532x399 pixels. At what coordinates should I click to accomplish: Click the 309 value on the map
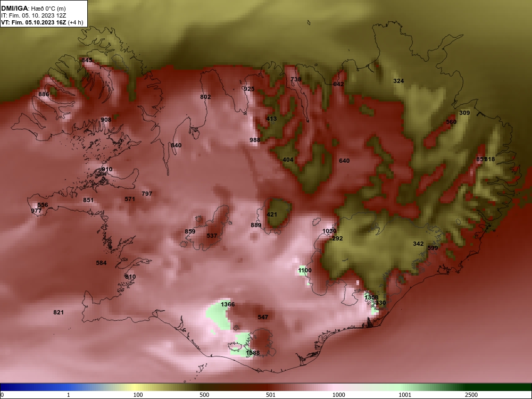[x=464, y=113]
